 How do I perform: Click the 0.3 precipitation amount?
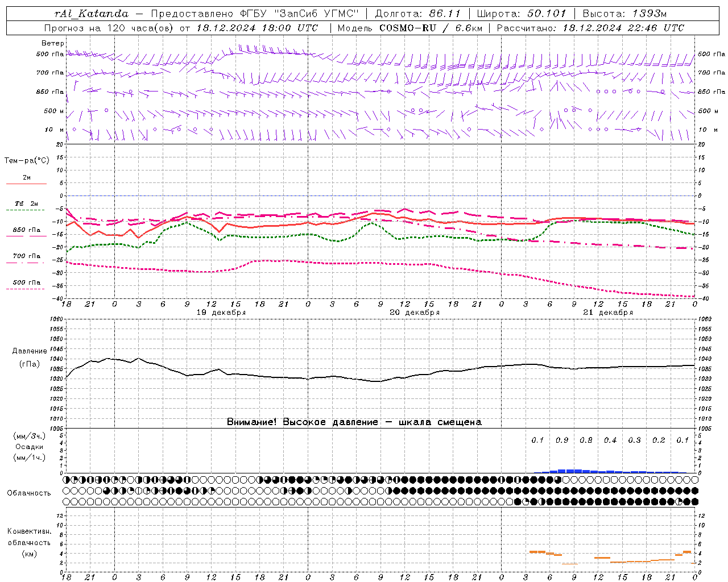tap(634, 440)
